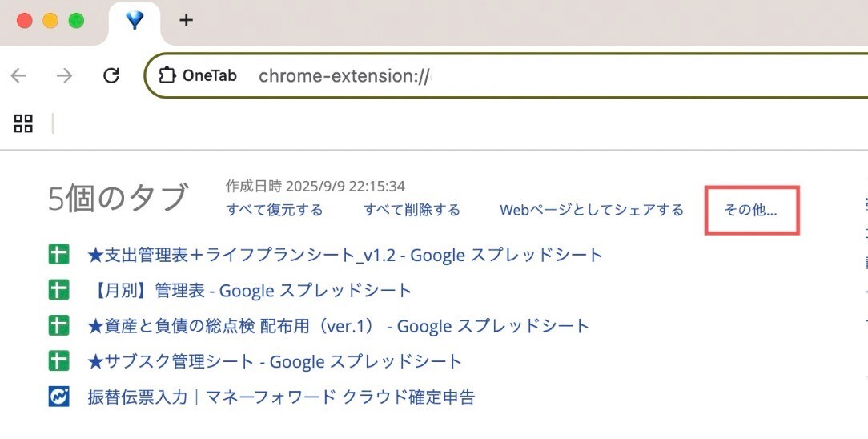The image size is (868, 439).
Task: Click the Sheets icon beside サブスク管理シート
Action: [x=58, y=361]
